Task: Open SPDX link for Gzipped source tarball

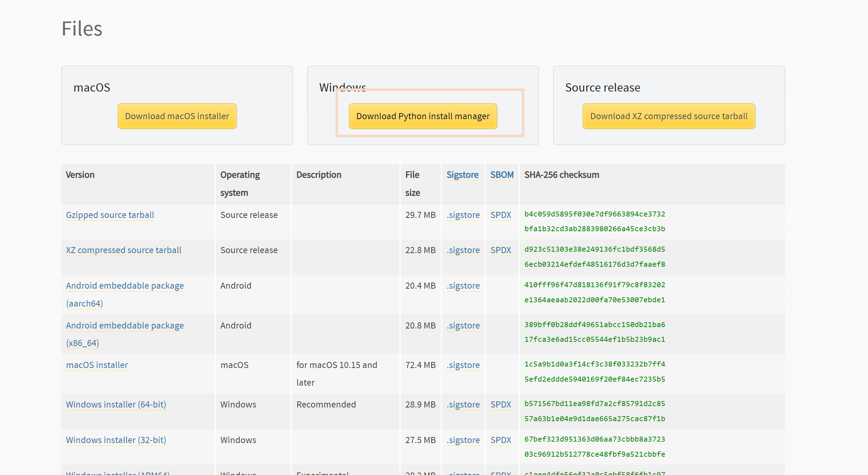Action: pos(501,215)
